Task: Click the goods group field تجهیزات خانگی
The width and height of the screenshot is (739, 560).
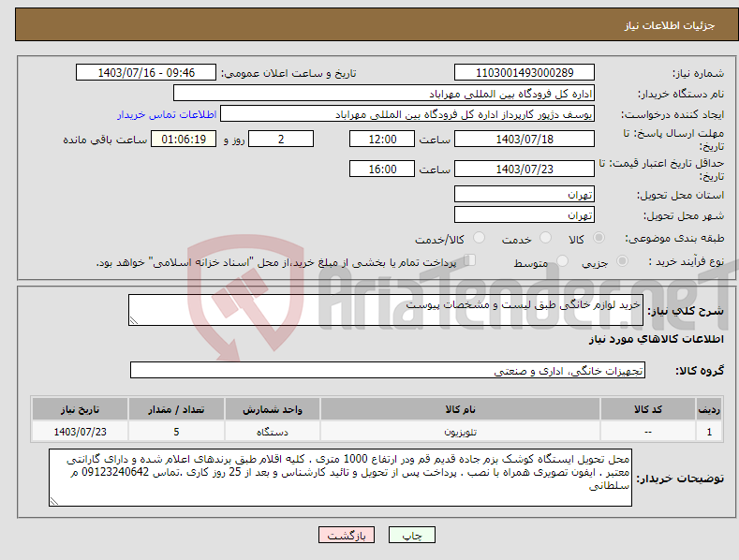Action: point(388,371)
